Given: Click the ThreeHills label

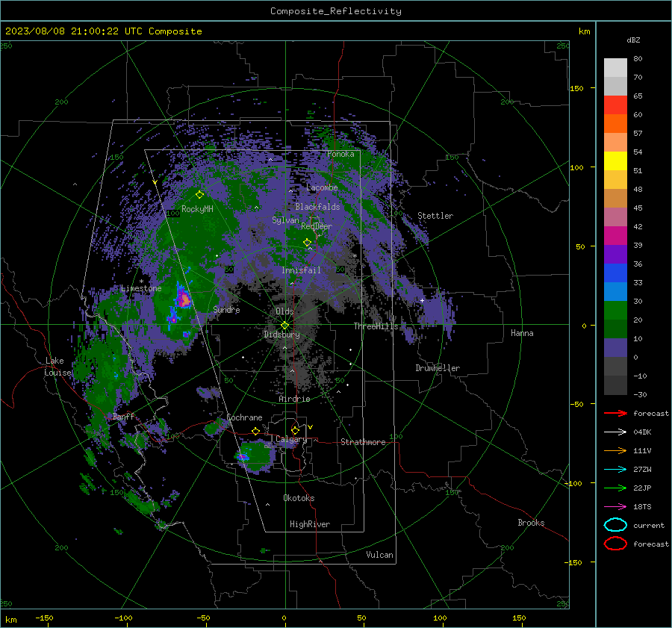Looking at the screenshot, I should tap(376, 326).
